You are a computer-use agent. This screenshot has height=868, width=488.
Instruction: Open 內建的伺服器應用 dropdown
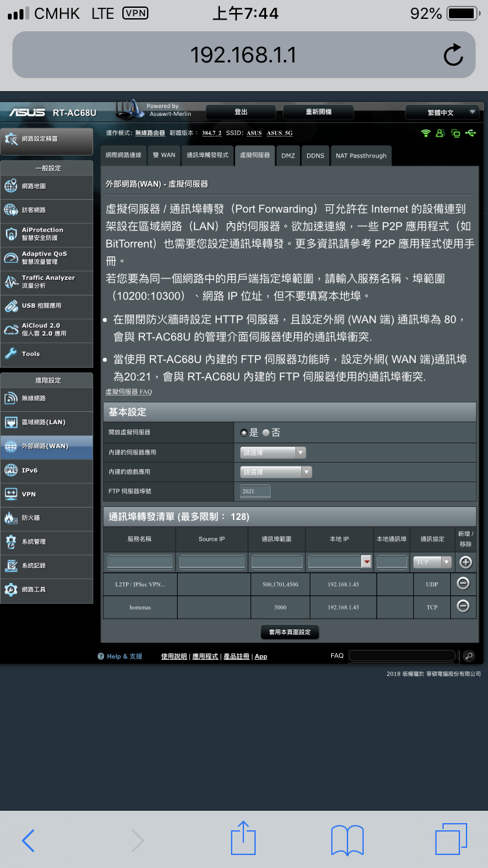tap(273, 452)
